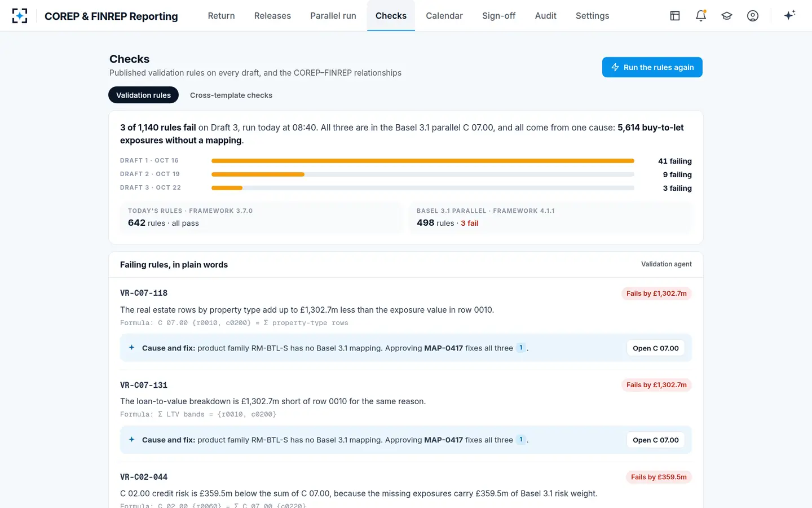Click rule ID VR-C02-044
Screen dimensions: 812x508
click(144, 477)
